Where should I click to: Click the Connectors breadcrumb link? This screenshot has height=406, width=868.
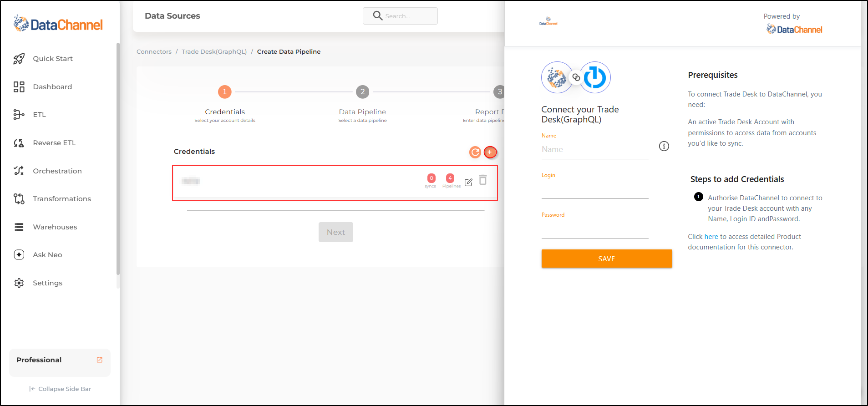tap(154, 52)
